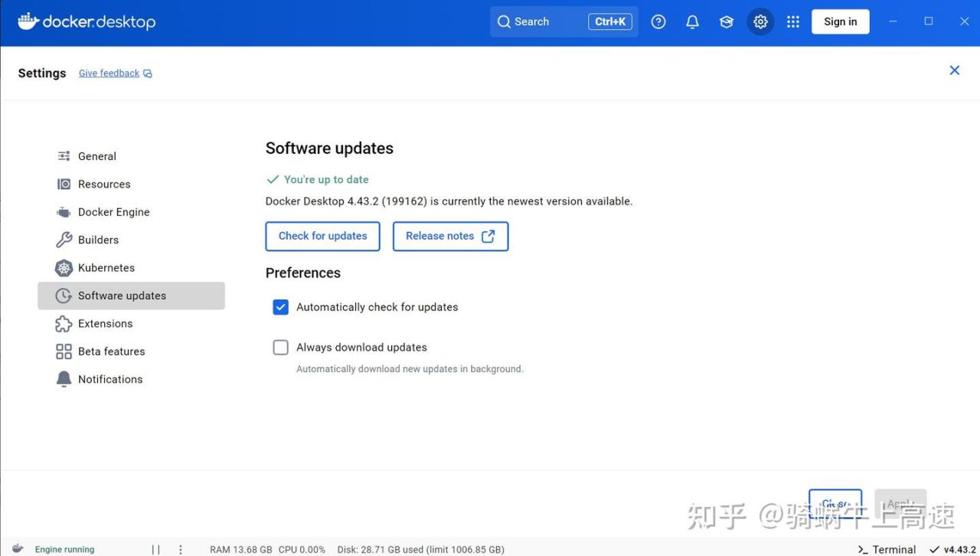Screen dimensions: 980x556
Task: Disable Automatically check for updates checkbox
Action: (x=281, y=307)
